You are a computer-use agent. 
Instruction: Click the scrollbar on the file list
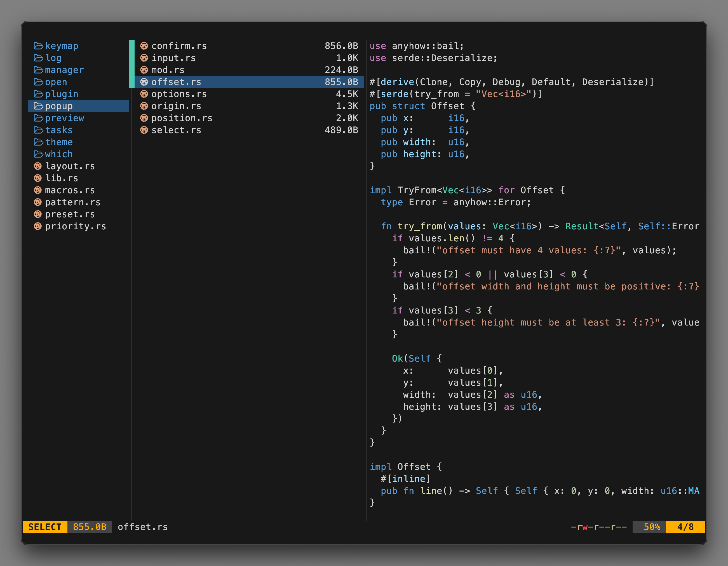tap(131, 63)
